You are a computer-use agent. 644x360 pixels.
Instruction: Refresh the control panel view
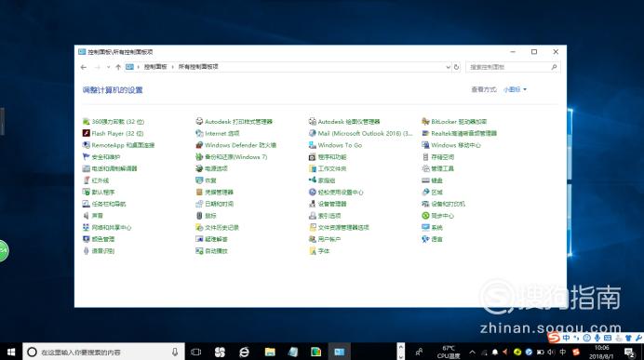pyautogui.click(x=456, y=67)
